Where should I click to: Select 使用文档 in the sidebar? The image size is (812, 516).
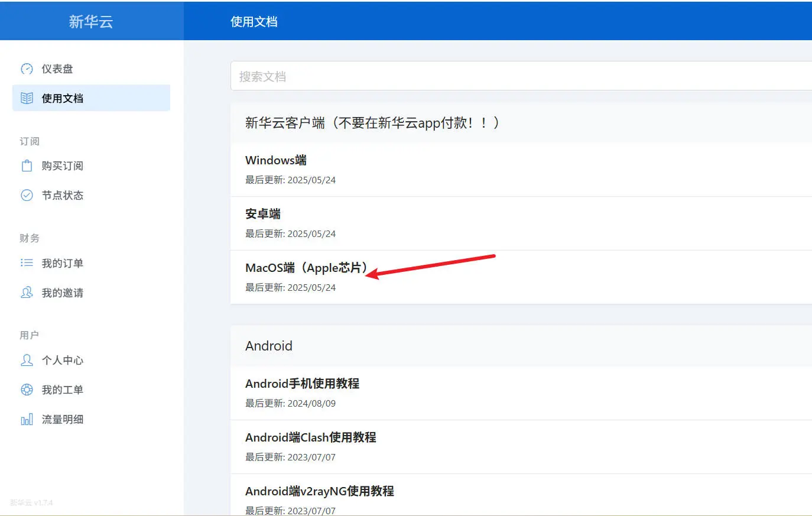click(91, 98)
